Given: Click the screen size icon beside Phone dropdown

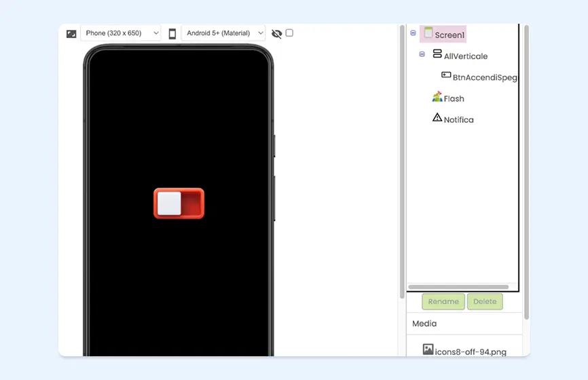Looking at the screenshot, I should (x=71, y=33).
